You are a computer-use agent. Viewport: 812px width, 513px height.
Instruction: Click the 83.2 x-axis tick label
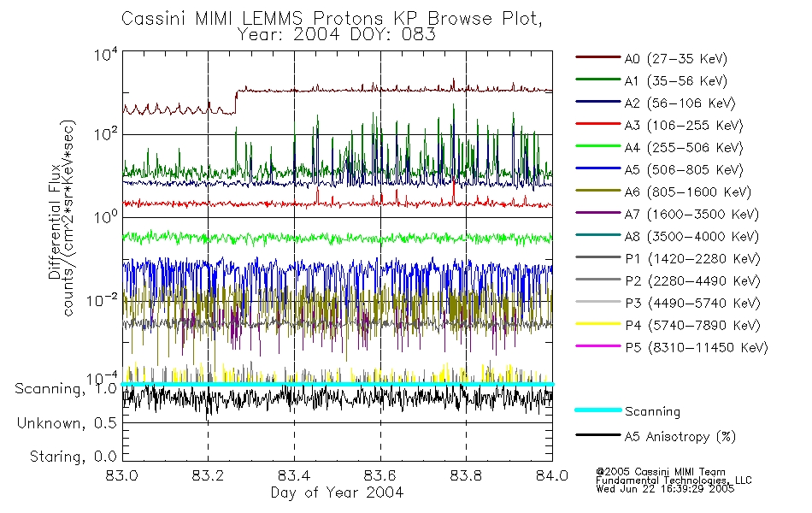208,475
